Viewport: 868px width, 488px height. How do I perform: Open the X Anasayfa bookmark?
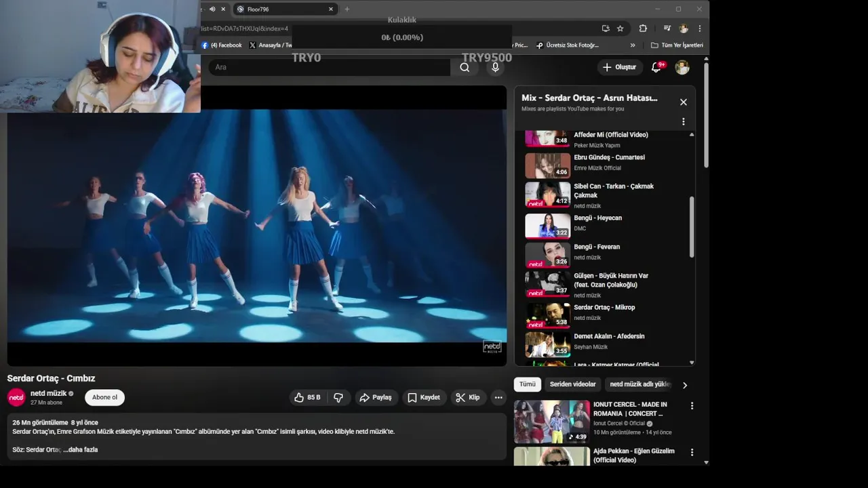[x=270, y=45]
